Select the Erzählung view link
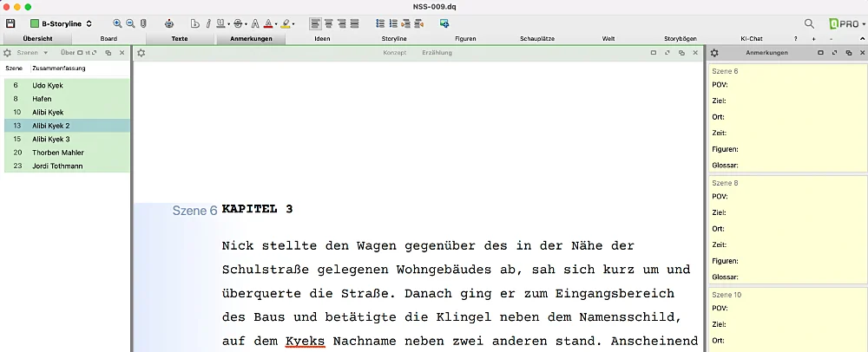868x352 pixels. coord(437,53)
